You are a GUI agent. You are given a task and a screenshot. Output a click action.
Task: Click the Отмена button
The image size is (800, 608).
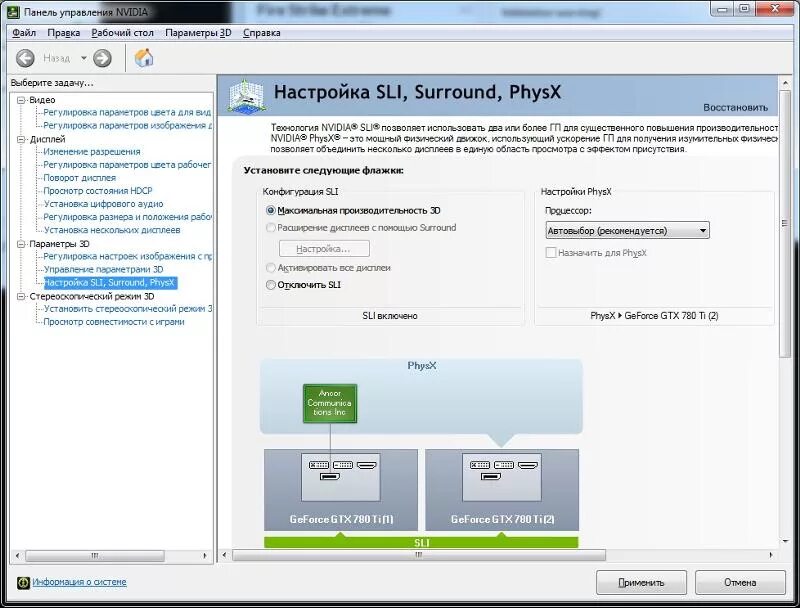(x=740, y=582)
